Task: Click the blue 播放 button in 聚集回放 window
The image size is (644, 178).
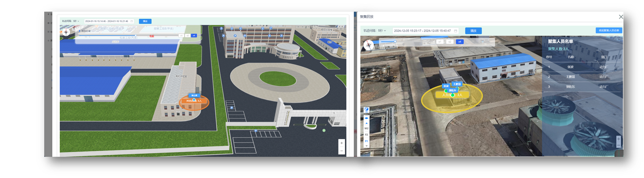Action: point(473,31)
